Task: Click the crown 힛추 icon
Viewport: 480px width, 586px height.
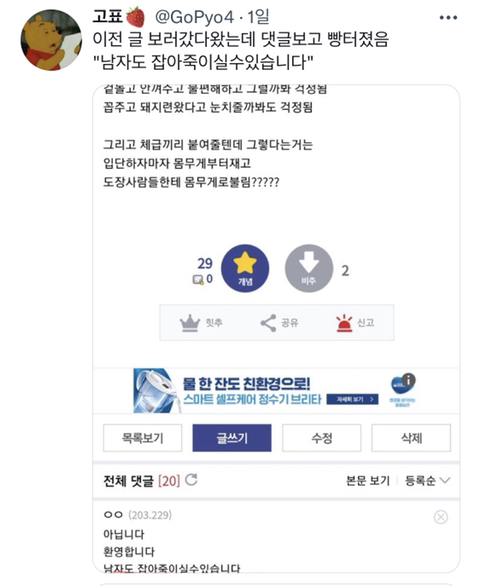Action: click(190, 323)
